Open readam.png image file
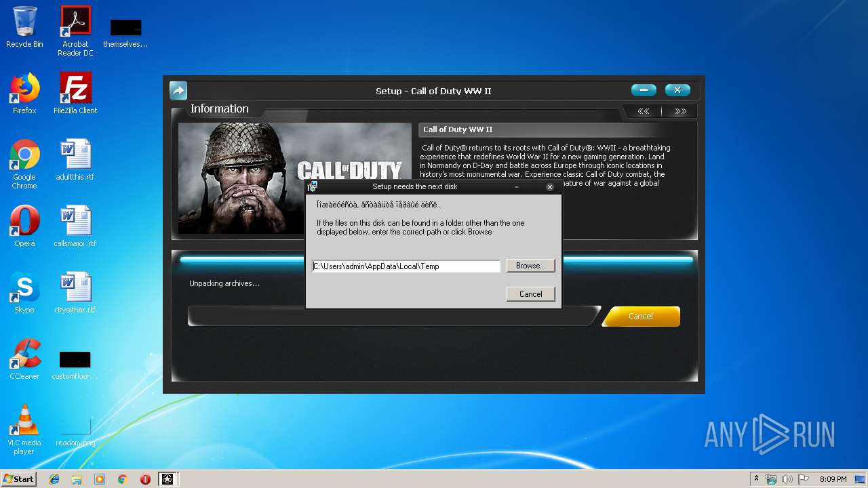 click(x=75, y=432)
